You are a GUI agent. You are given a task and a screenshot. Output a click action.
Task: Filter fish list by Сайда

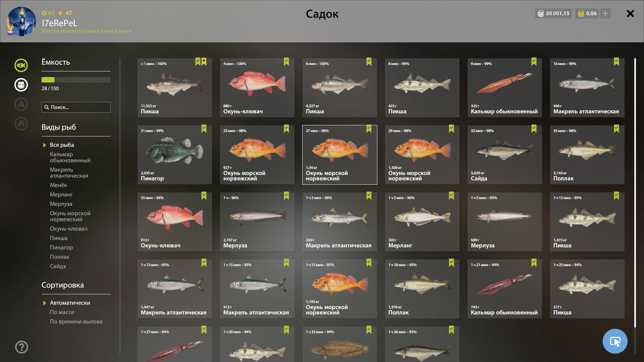(58, 266)
